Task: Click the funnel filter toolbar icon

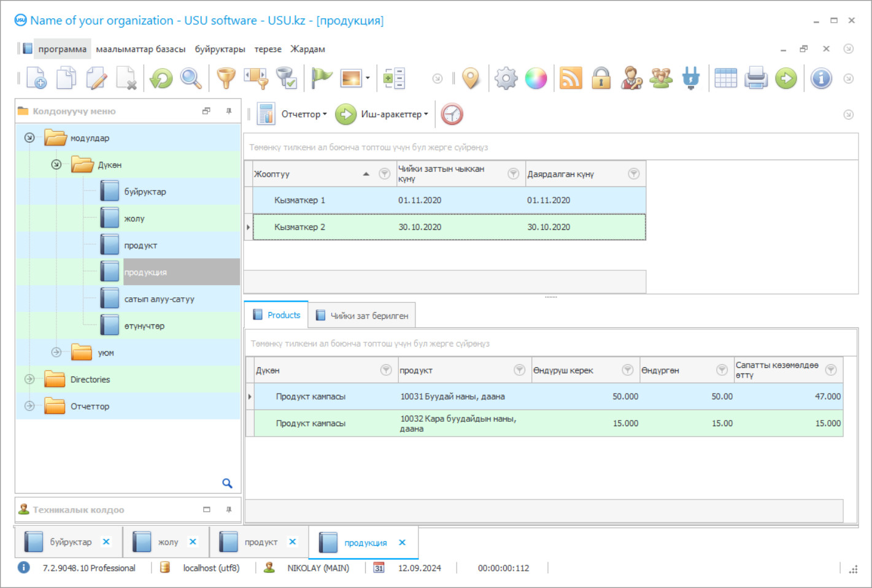Action: click(x=226, y=78)
